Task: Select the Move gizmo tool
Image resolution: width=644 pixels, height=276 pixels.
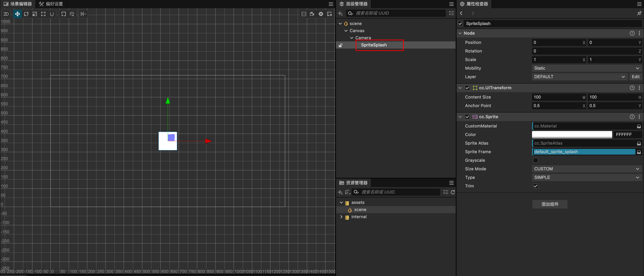Action: 17,14
